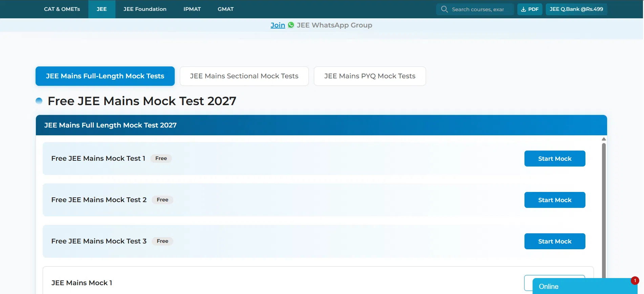This screenshot has height=294, width=644.
Task: Switch to JEE Mains PYQ Mock Tests tab
Action: 370,76
